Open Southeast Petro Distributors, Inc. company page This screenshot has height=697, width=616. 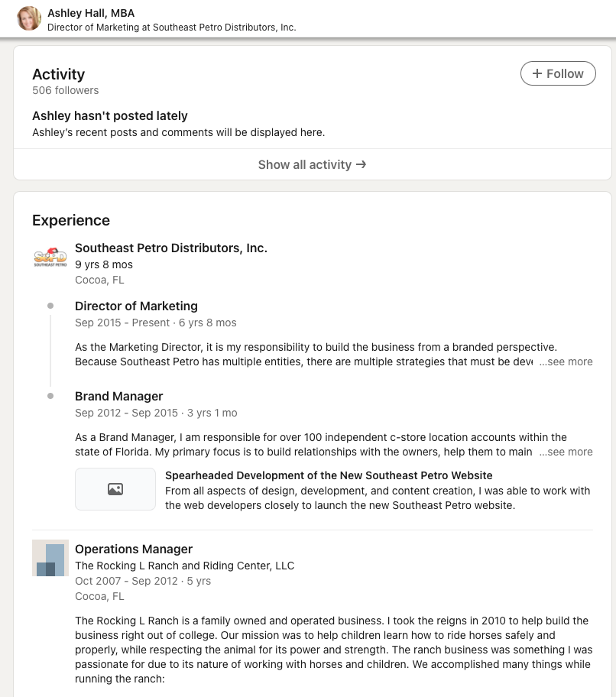(x=171, y=248)
